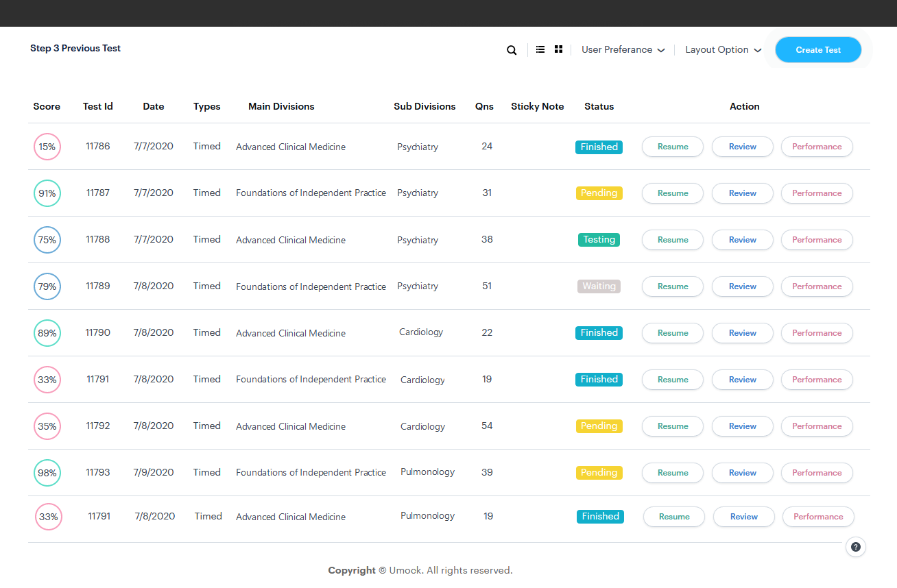897x588 pixels.
Task: Review test 11788
Action: tap(743, 240)
